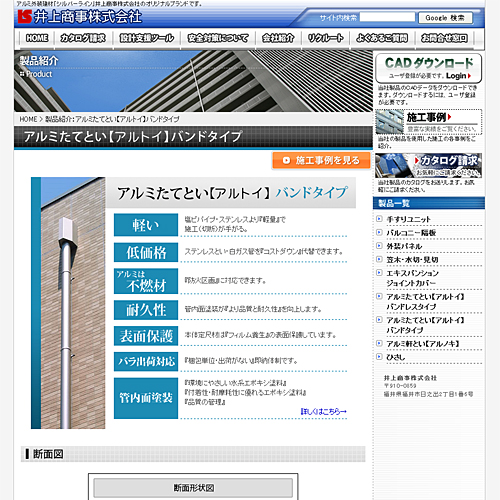Click the 表面保護 feature label
The width and height of the screenshot is (500, 500).
coord(146,336)
